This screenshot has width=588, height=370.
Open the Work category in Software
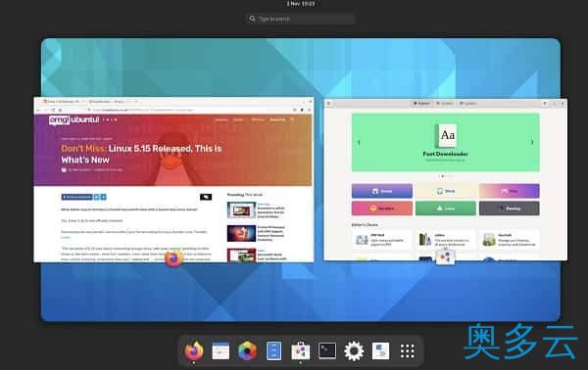[x=446, y=191]
